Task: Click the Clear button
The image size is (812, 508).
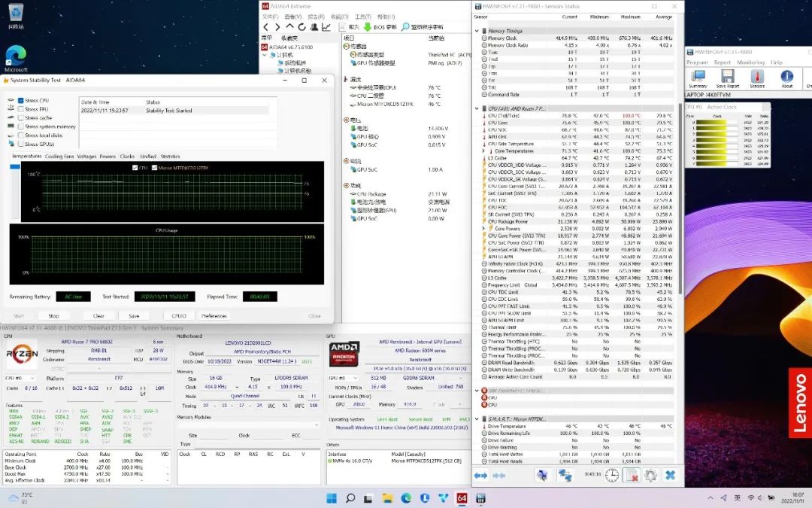Action: click(x=98, y=315)
